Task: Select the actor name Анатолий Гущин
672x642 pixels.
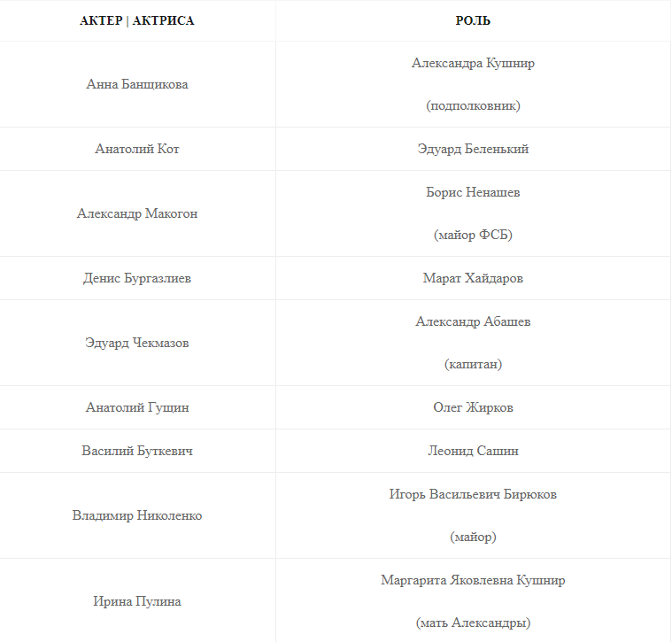Action: [137, 407]
